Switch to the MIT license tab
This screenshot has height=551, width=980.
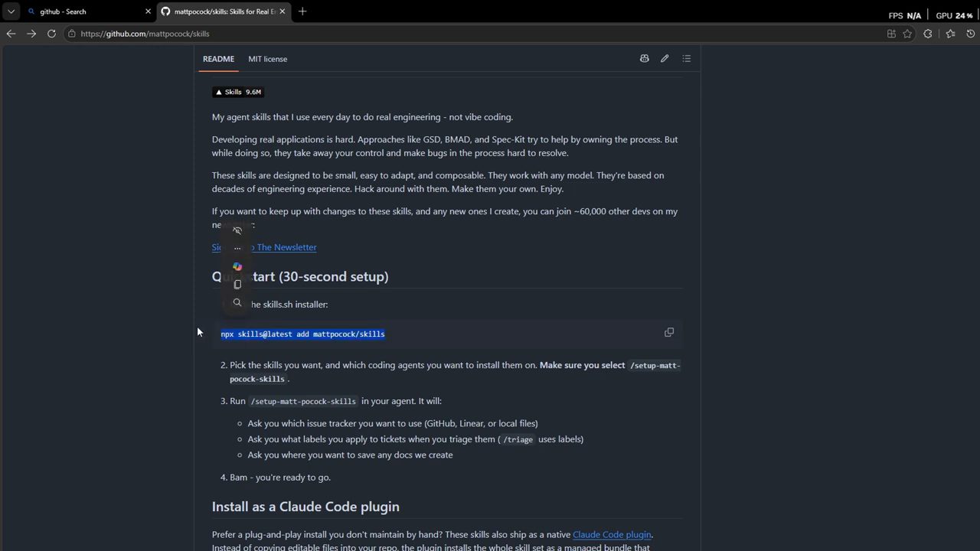[x=268, y=59]
